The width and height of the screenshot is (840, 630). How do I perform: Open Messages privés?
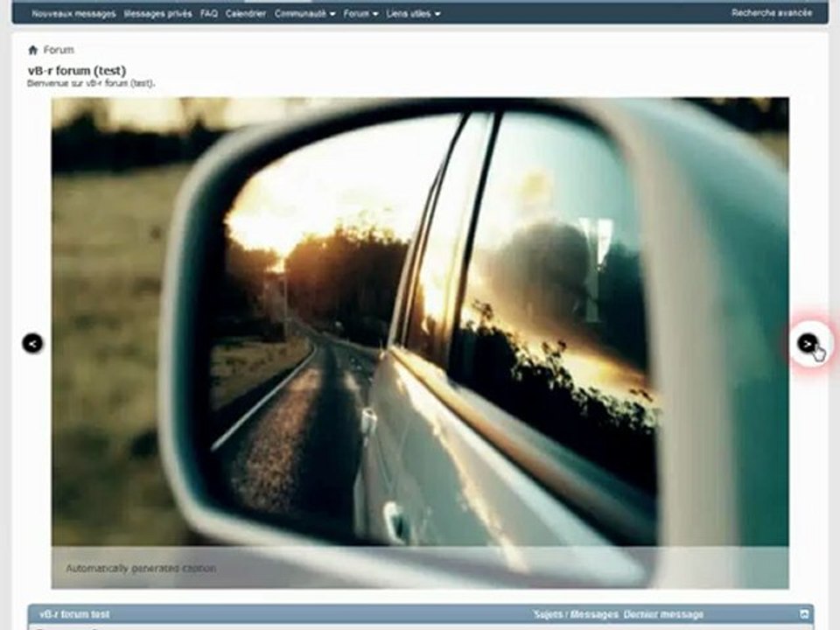pyautogui.click(x=157, y=13)
